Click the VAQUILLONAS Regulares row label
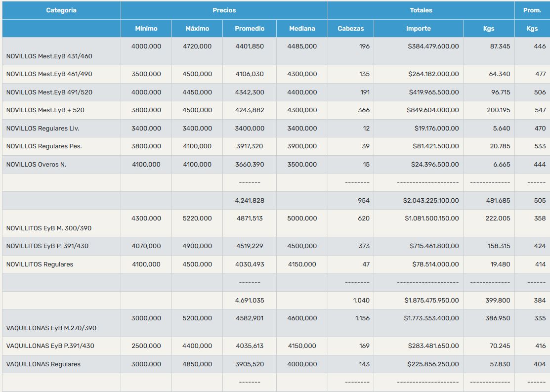Screen dimensions: 550x392 [x=43, y=364]
